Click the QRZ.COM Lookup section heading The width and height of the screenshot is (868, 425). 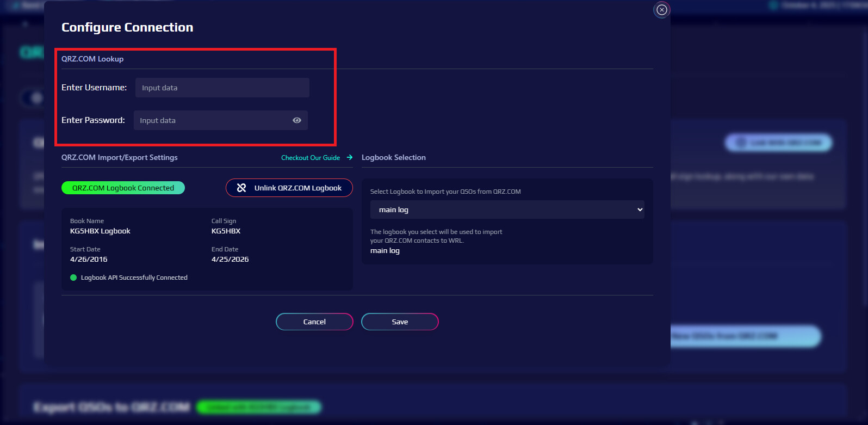[92, 59]
